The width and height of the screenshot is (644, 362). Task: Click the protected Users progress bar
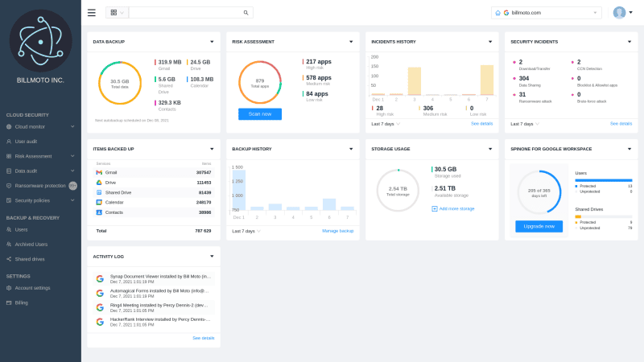click(603, 180)
